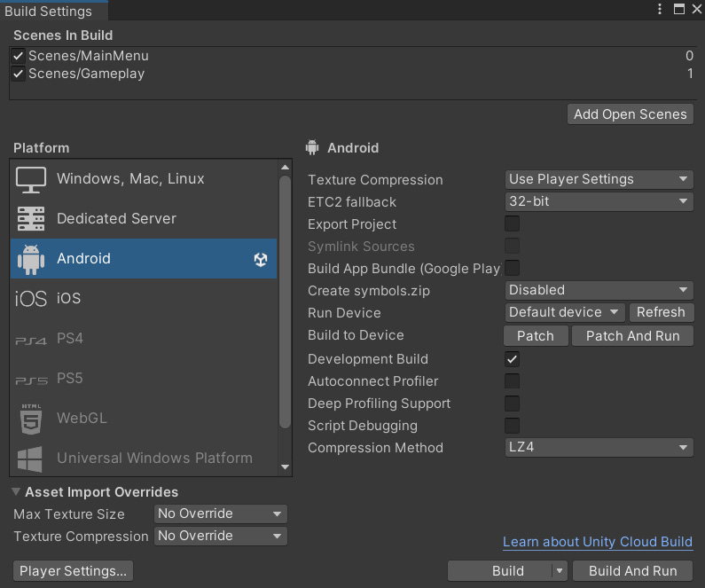Viewport: 705px width, 588px height.
Task: Click the Universal Windows Platform logo icon
Action: click(29, 459)
